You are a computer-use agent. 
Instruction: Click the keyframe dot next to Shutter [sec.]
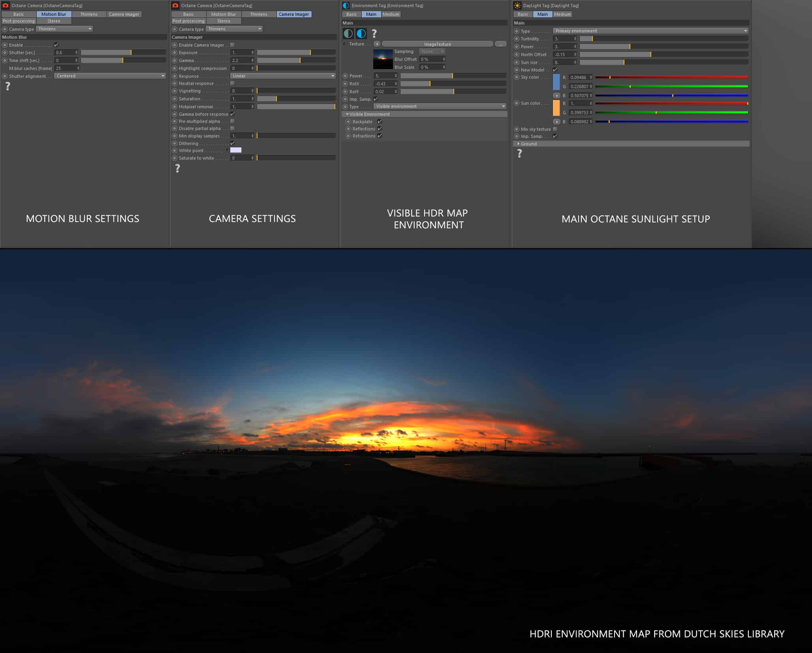pos(5,53)
